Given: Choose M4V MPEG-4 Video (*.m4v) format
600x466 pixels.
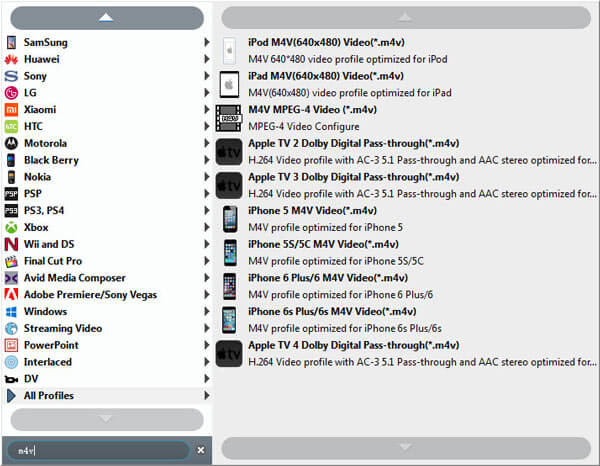Looking at the screenshot, I should 406,118.
